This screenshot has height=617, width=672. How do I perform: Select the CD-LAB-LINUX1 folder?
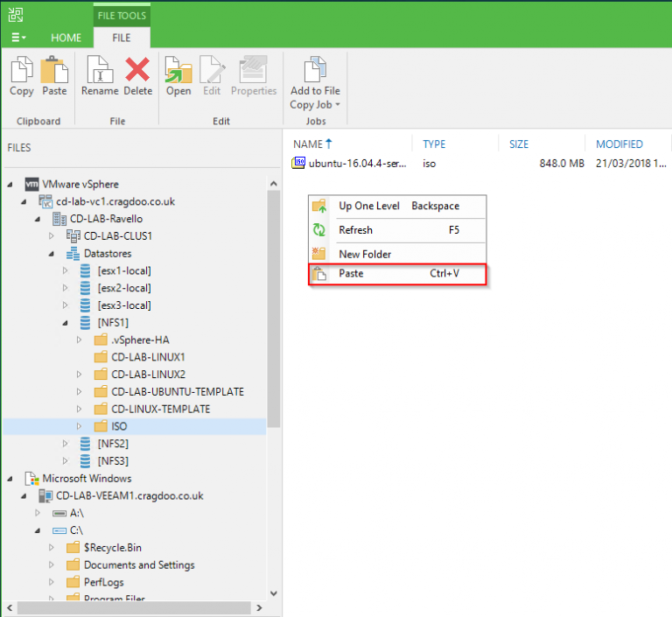pos(147,357)
